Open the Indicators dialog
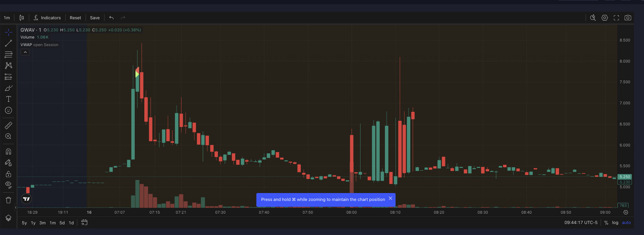 (47, 18)
